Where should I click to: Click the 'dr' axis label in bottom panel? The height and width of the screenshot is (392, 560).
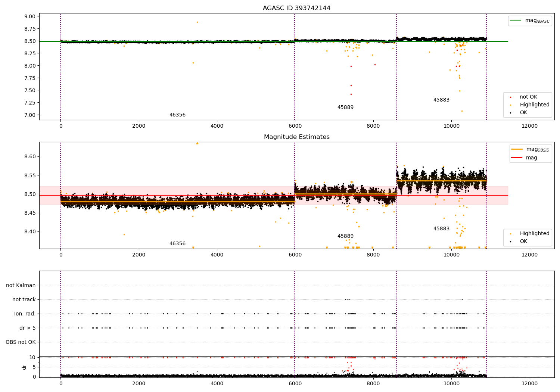[24, 367]
